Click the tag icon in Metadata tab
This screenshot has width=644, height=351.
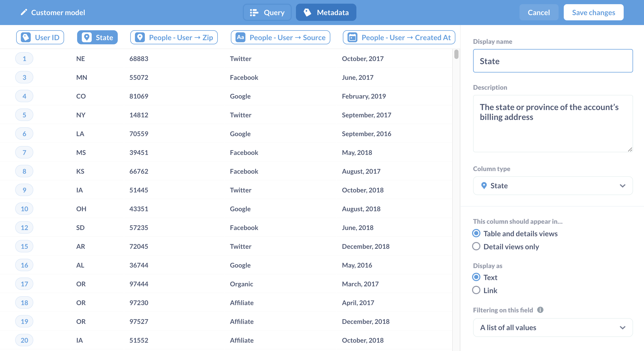pos(307,12)
